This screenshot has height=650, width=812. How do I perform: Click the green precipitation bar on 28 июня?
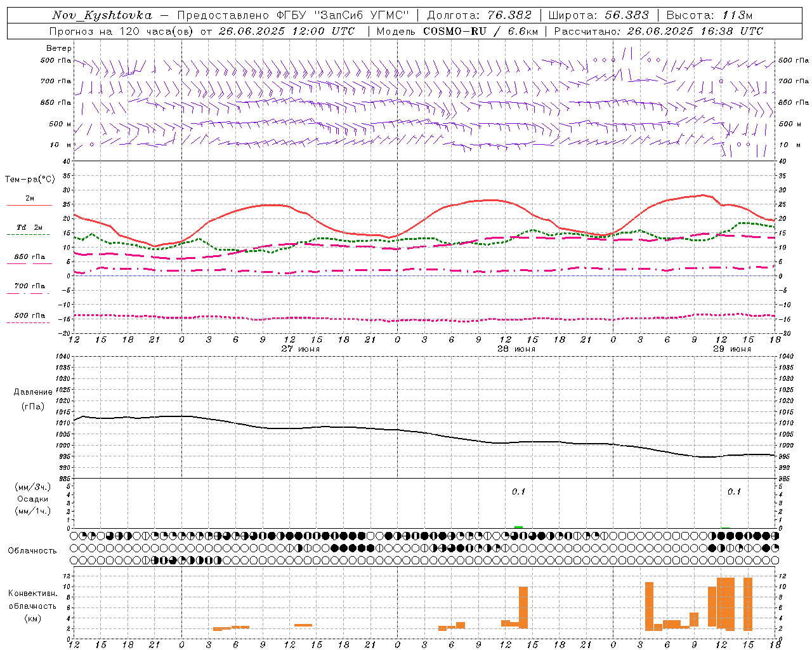click(518, 527)
